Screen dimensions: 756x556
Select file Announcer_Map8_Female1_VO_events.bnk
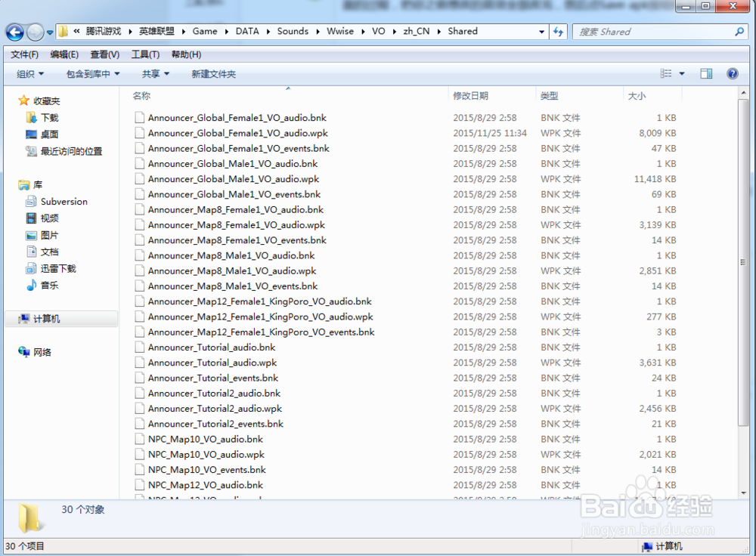coord(237,240)
